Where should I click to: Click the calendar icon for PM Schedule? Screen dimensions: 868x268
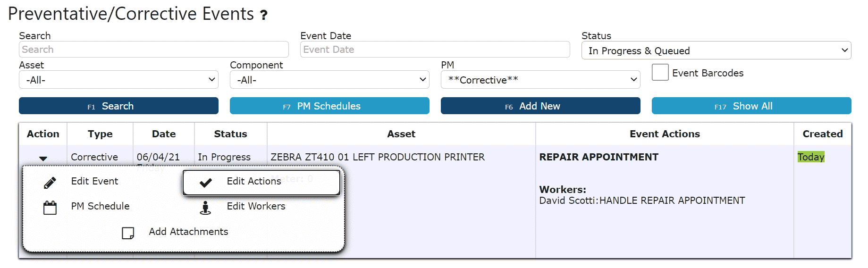click(x=50, y=208)
